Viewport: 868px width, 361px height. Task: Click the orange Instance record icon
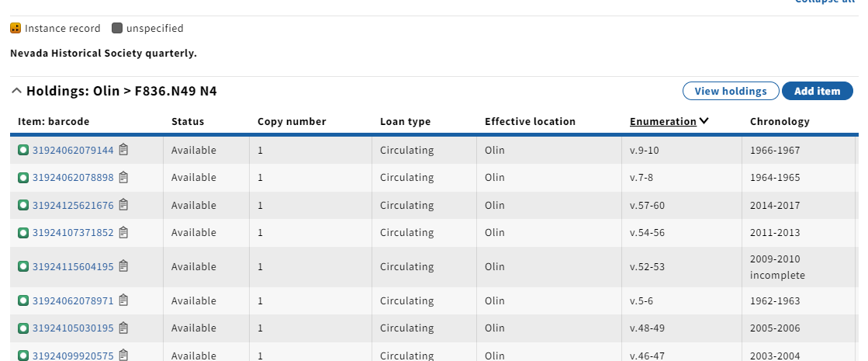(x=16, y=28)
